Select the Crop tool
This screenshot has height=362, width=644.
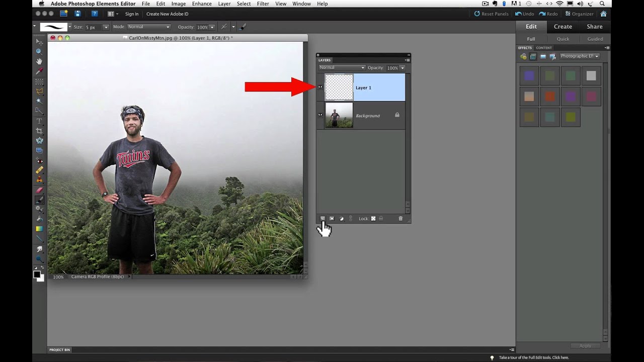pyautogui.click(x=39, y=131)
